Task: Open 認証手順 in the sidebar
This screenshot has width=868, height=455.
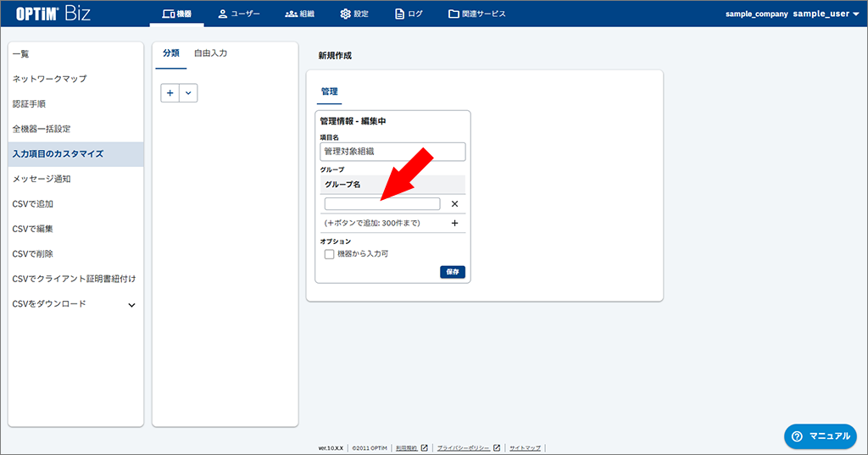Action: click(x=75, y=103)
